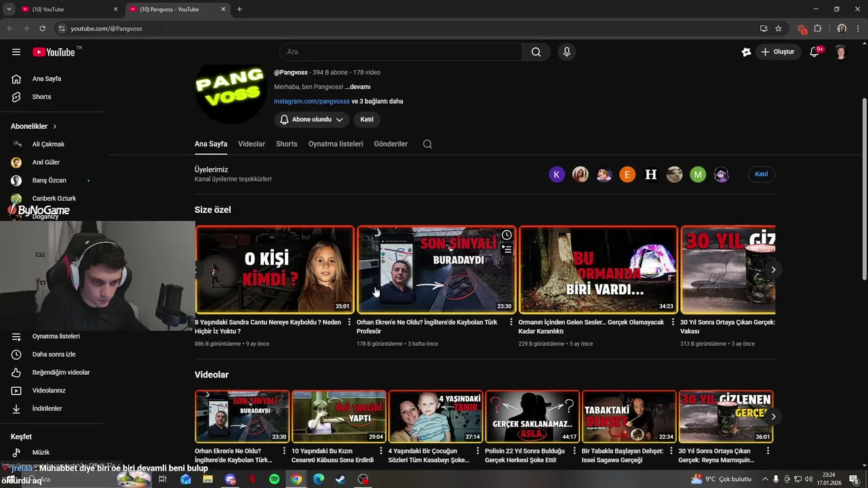Open the YouTube hamburger guide menu
Viewport: 868px width, 488px height.
(16, 52)
